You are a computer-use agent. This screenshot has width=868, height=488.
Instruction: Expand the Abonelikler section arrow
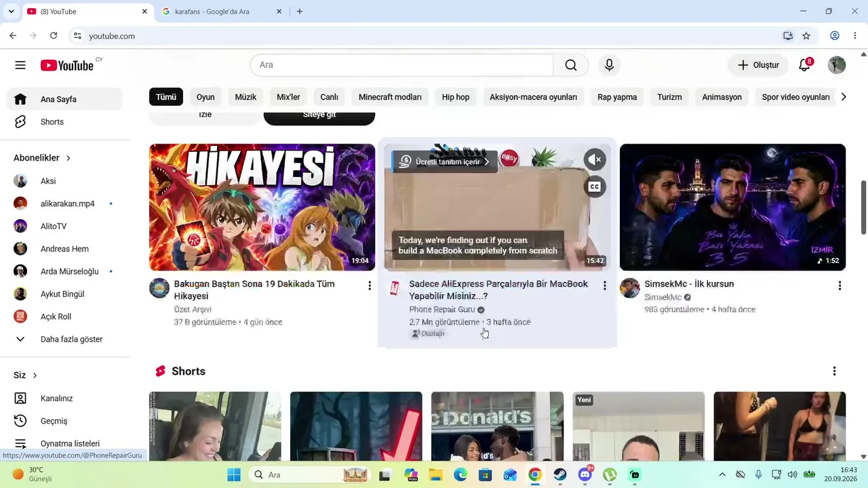pos(68,158)
